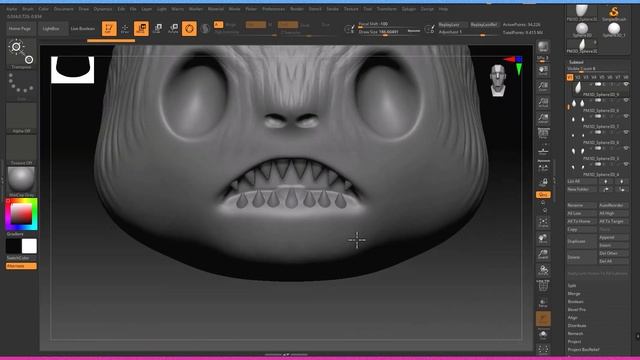
Task: Select the Draw mode icon
Action: (x=125, y=28)
